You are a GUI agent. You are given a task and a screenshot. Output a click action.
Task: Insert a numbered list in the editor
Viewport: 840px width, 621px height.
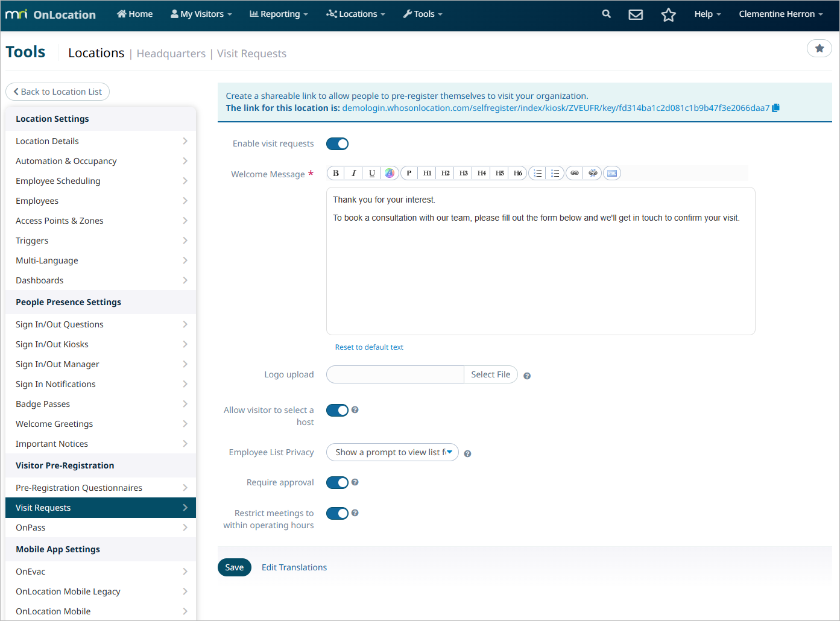pos(537,173)
